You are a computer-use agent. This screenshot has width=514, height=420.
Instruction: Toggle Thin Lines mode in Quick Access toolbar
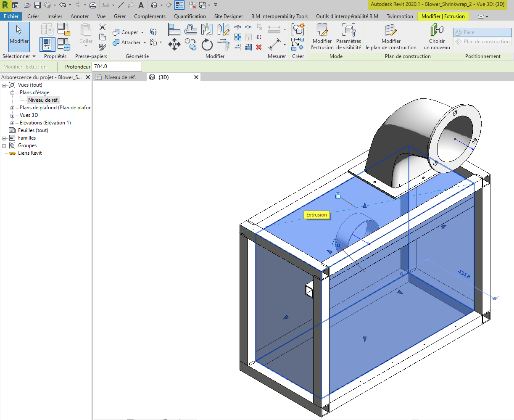point(179,5)
